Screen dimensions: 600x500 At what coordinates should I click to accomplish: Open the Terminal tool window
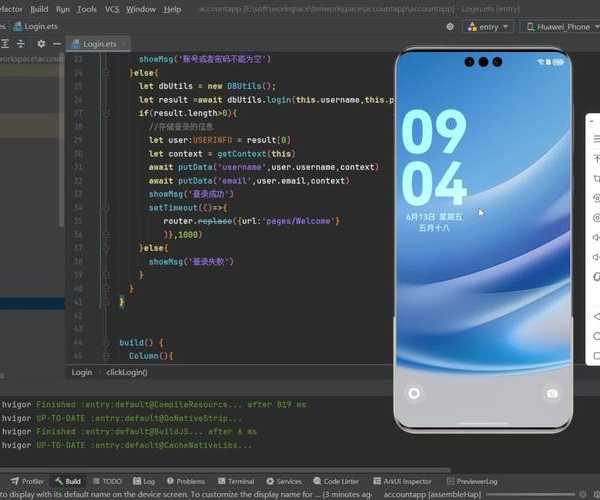coord(236,481)
